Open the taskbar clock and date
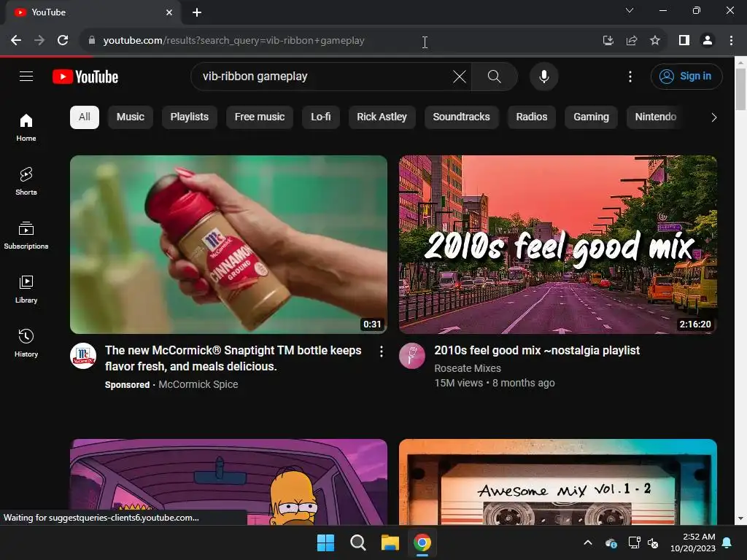This screenshot has height=560, width=747. [693, 542]
